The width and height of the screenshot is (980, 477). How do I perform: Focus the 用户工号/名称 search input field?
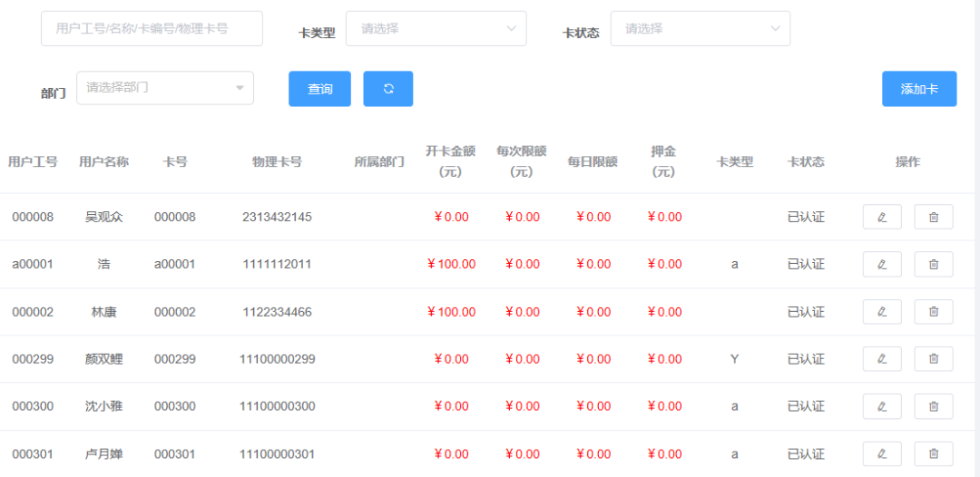(x=152, y=29)
